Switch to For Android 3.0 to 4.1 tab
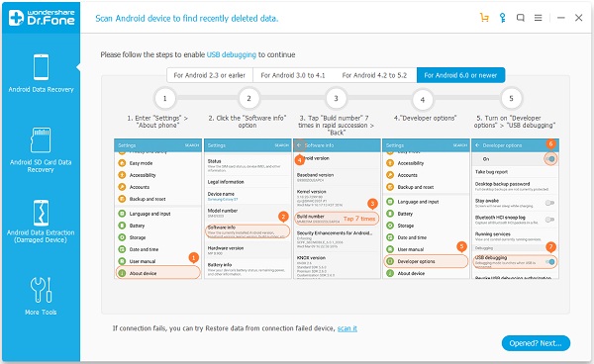 click(x=293, y=75)
